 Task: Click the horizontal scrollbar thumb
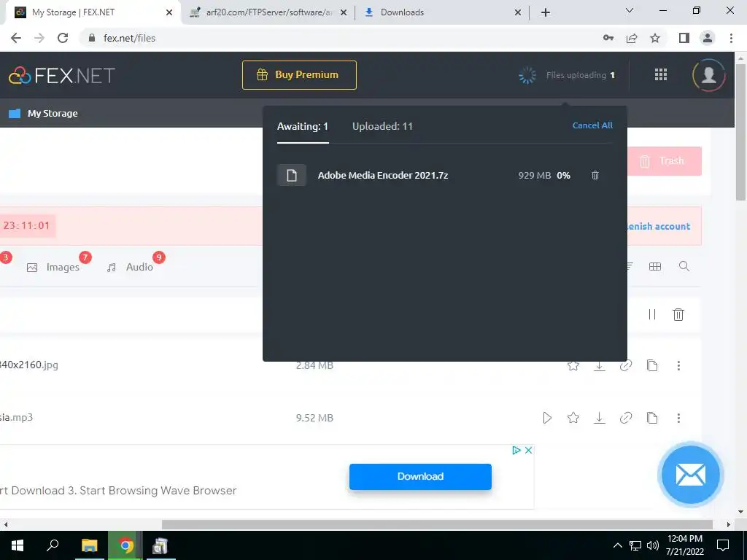tap(437, 524)
